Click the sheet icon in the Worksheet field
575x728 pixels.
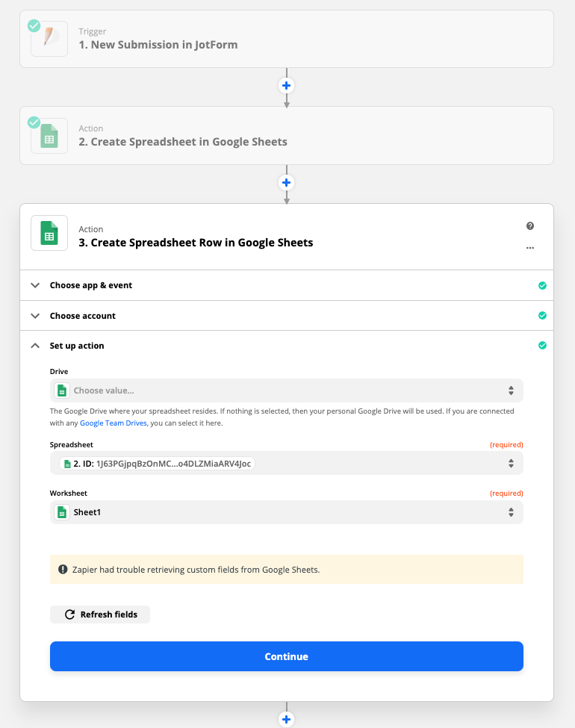point(62,512)
